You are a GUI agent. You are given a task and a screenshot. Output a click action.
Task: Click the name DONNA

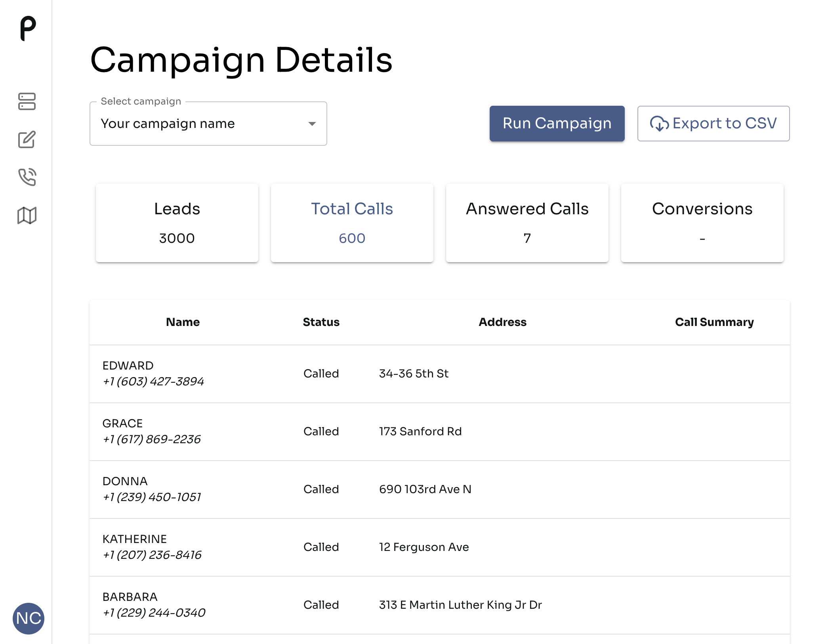(x=125, y=481)
